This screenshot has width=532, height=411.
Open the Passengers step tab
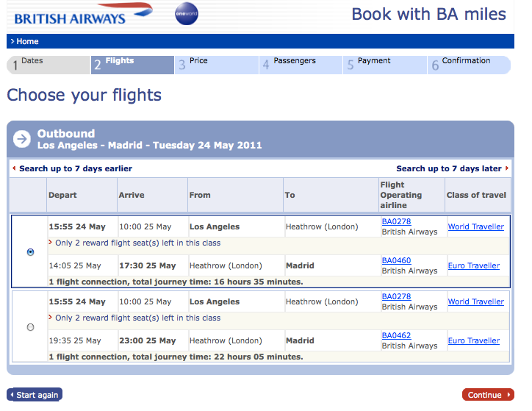(301, 65)
